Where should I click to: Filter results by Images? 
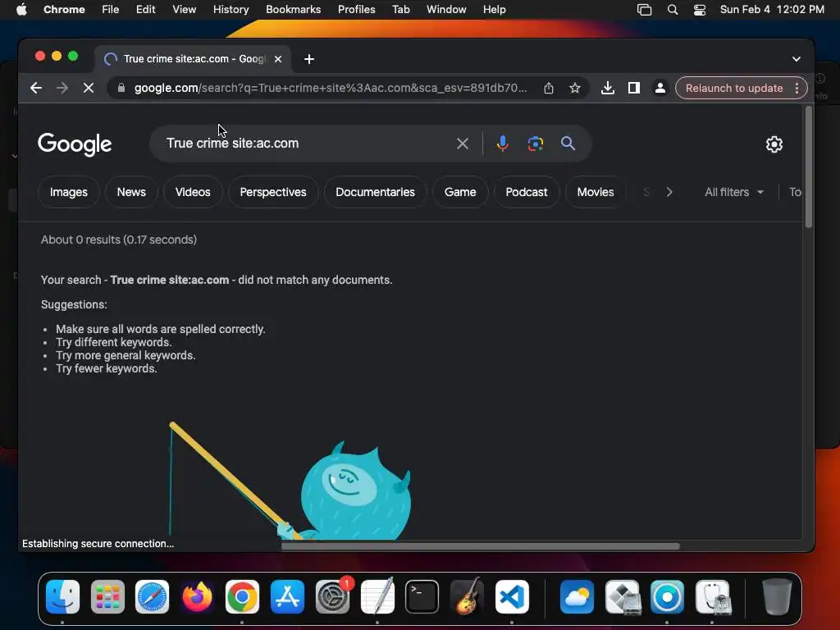(69, 192)
